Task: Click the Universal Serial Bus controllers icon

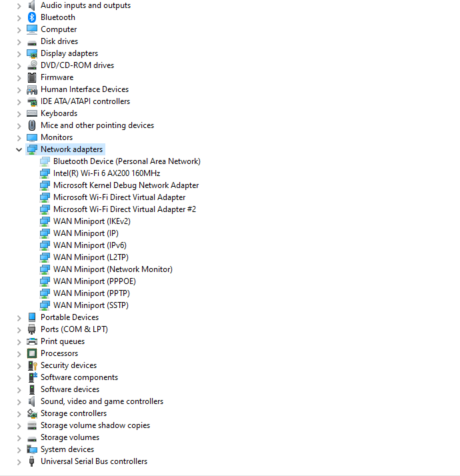Action: click(x=31, y=461)
